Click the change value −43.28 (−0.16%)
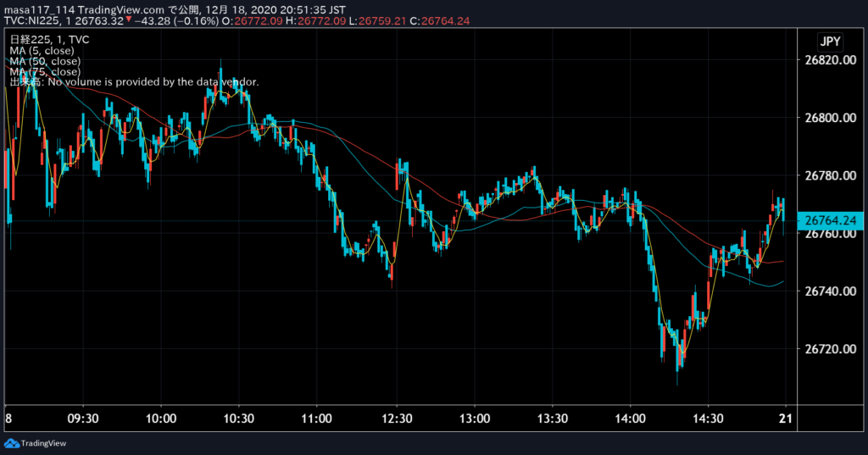The width and height of the screenshot is (868, 455). pos(176,21)
